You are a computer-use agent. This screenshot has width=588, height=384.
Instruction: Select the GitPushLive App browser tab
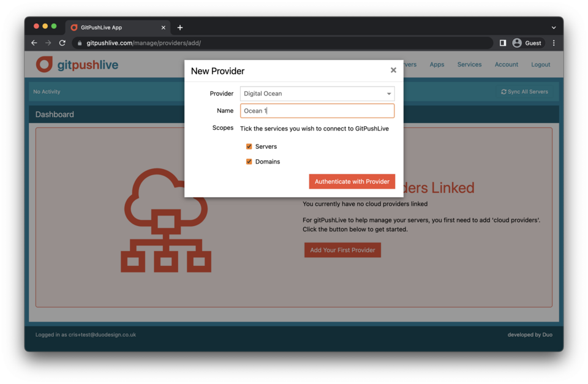118,28
